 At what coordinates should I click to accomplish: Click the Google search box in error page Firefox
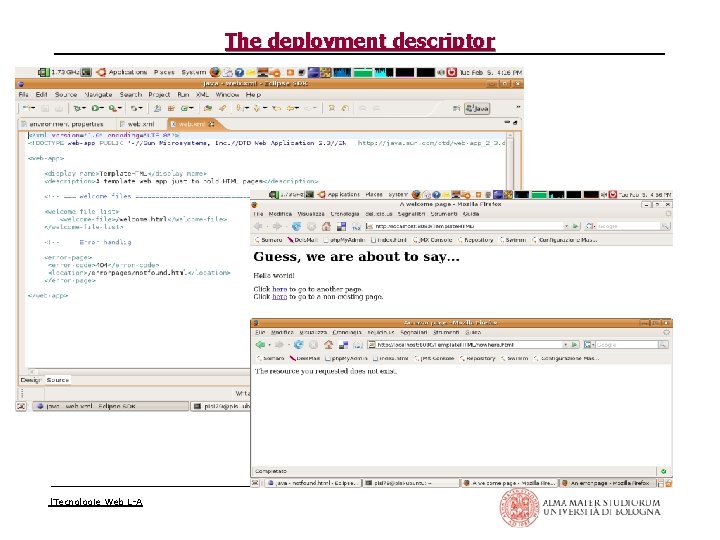point(627,344)
